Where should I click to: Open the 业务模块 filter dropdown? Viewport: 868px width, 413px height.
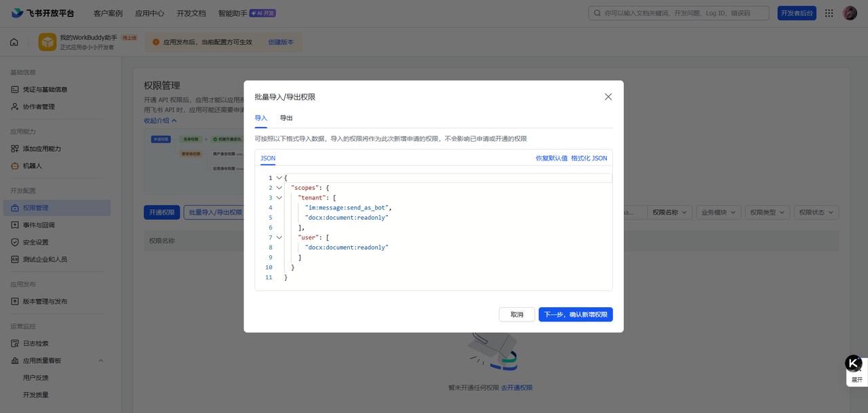[x=718, y=212]
